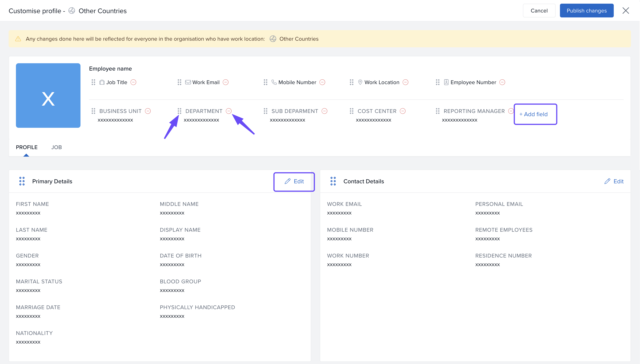Image resolution: width=640 pixels, height=364 pixels.
Task: Remove the Mobile Number field
Action: pyautogui.click(x=322, y=82)
